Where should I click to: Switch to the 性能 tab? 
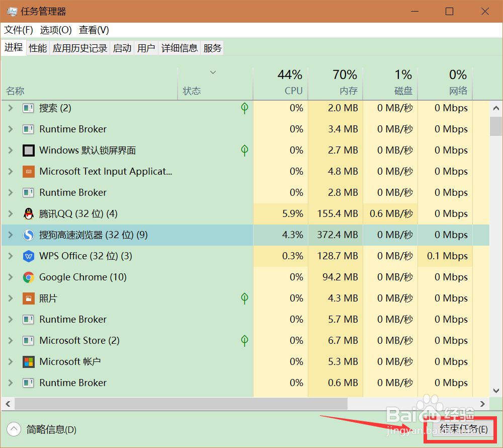point(38,48)
